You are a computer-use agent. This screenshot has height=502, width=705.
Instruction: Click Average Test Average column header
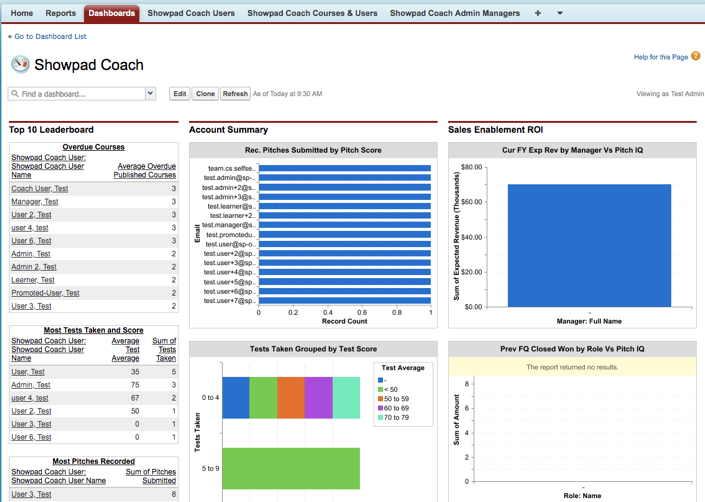(125, 350)
